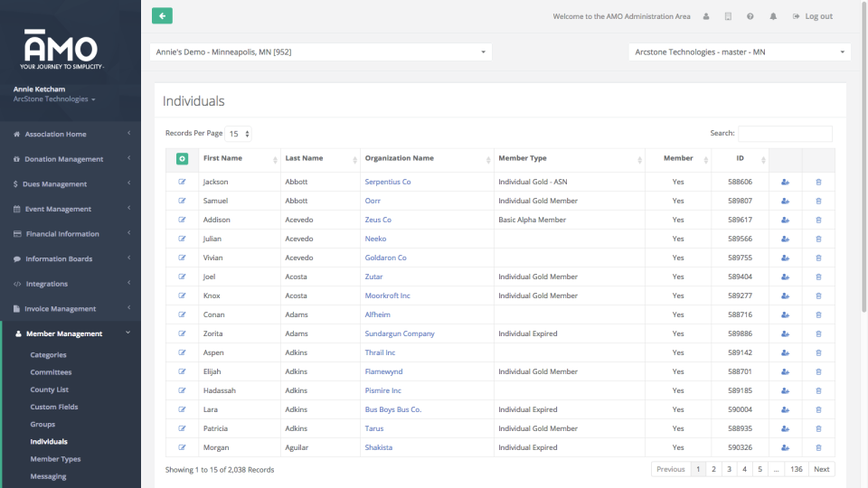
Task: Click the Search input field
Action: click(785, 134)
